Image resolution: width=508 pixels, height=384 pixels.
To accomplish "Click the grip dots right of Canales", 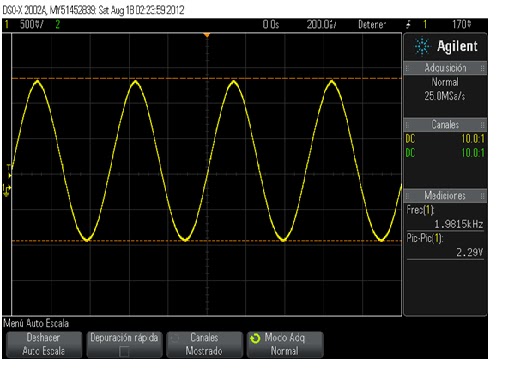I will [482, 125].
